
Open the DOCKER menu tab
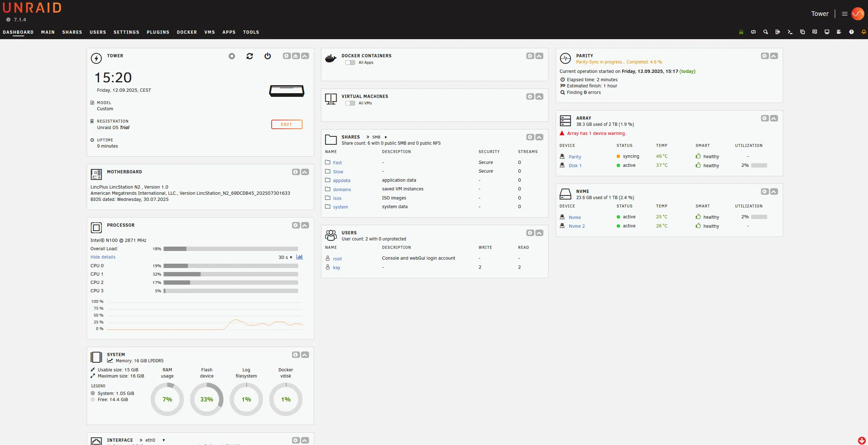187,32
